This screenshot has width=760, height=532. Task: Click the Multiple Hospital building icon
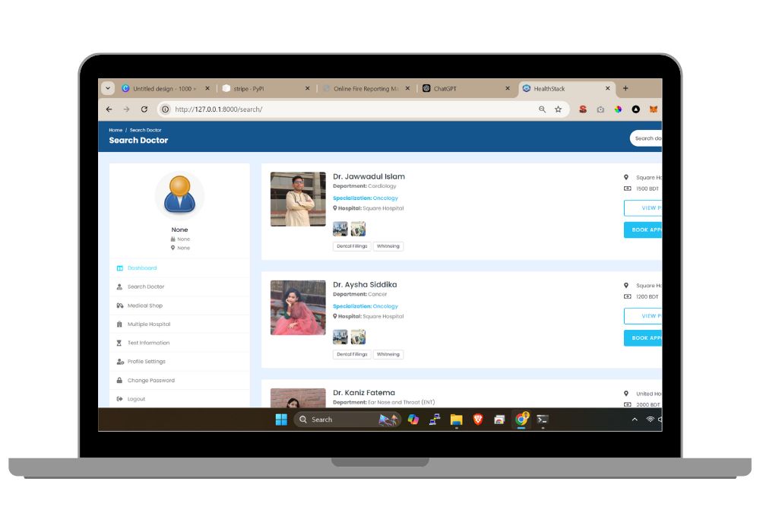[x=120, y=325]
